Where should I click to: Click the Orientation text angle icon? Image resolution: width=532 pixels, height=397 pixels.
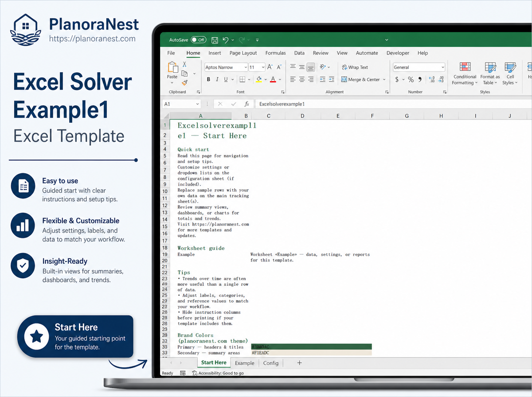pos(323,67)
